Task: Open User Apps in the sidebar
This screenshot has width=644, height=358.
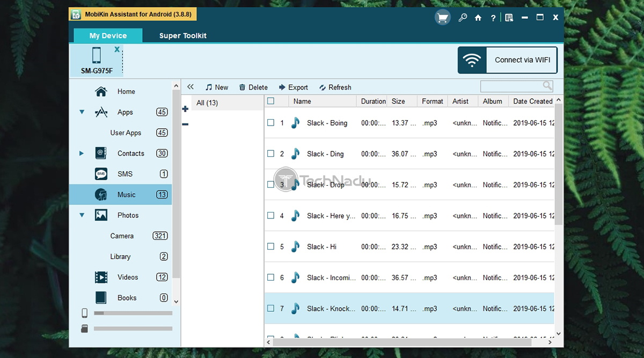Action: point(126,133)
